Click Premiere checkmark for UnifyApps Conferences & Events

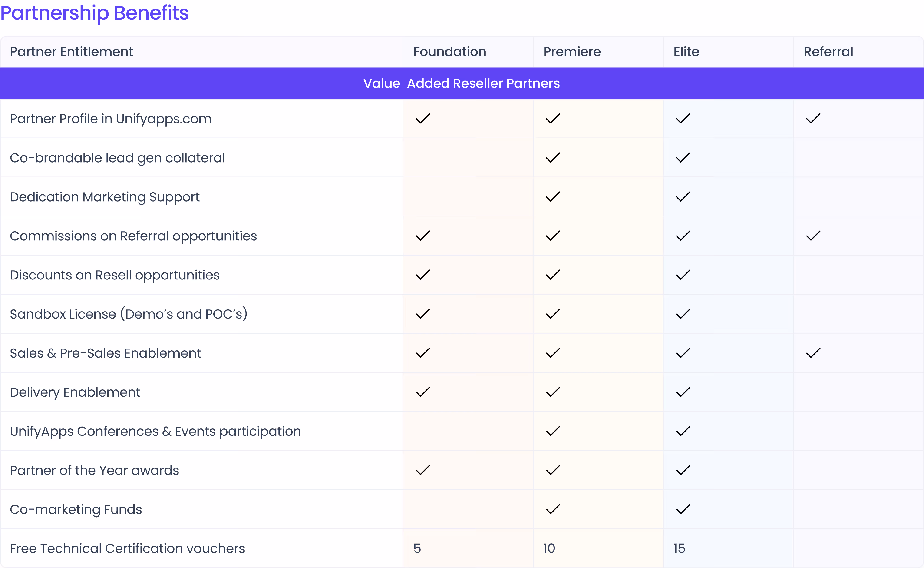pyautogui.click(x=553, y=431)
